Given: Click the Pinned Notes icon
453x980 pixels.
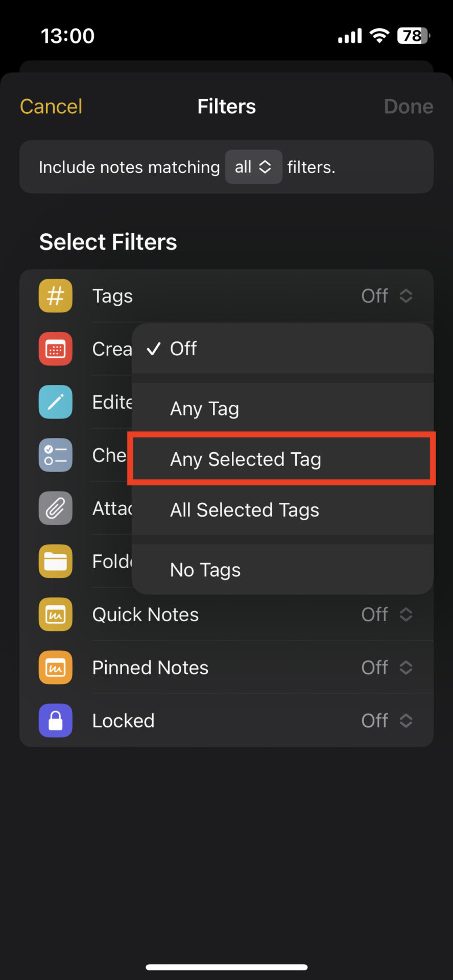Looking at the screenshot, I should coord(55,667).
